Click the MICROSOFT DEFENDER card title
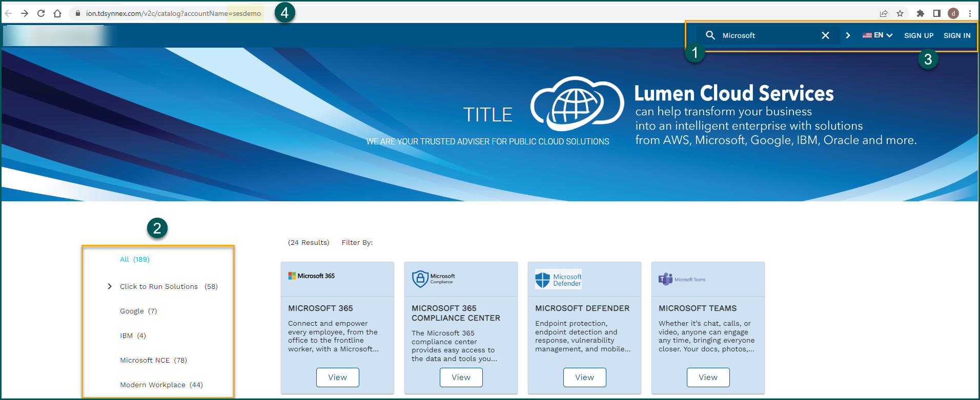The width and height of the screenshot is (980, 400). (582, 308)
